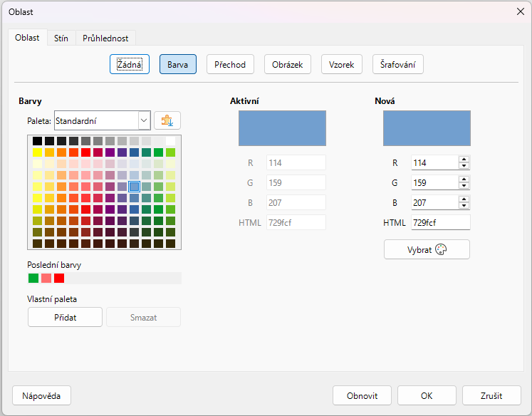Increase the Nová G value
532x416 pixels.
[464, 180]
